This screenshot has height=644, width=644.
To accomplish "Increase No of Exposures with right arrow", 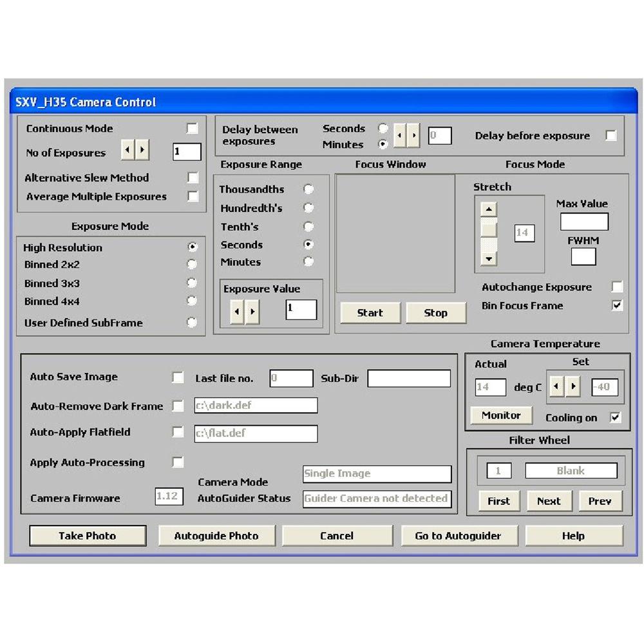I will click(142, 151).
